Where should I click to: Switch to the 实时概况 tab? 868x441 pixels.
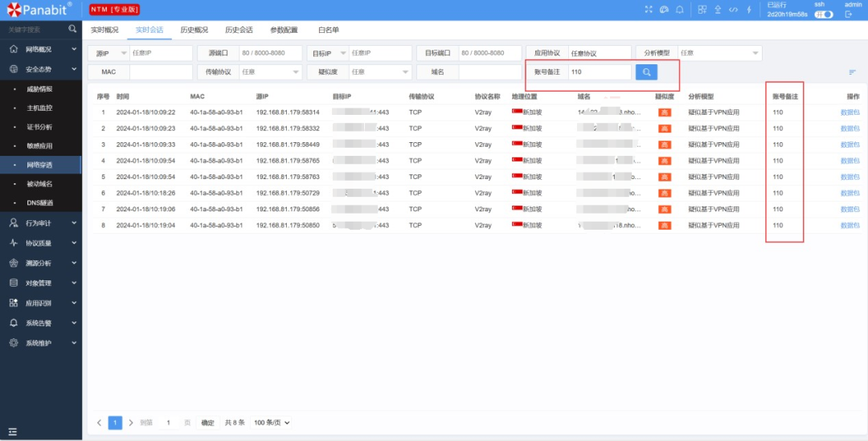coord(104,30)
